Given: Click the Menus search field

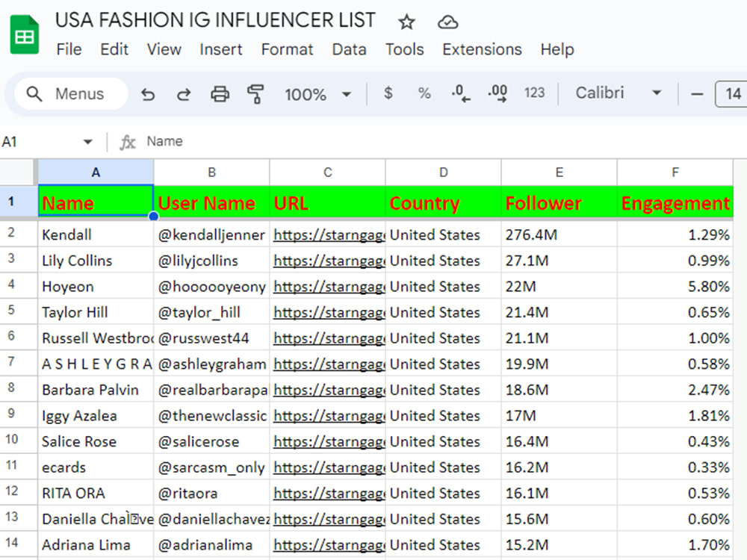Looking at the screenshot, I should coord(72,94).
